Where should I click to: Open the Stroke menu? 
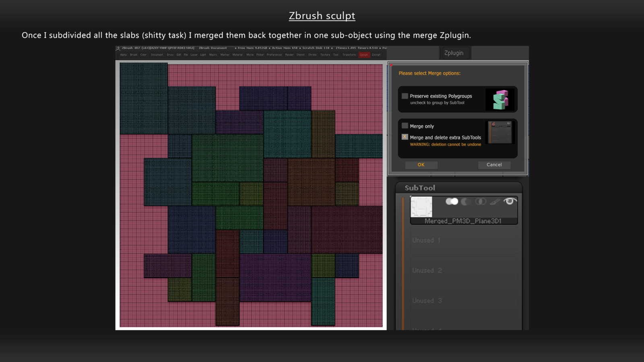tap(312, 55)
